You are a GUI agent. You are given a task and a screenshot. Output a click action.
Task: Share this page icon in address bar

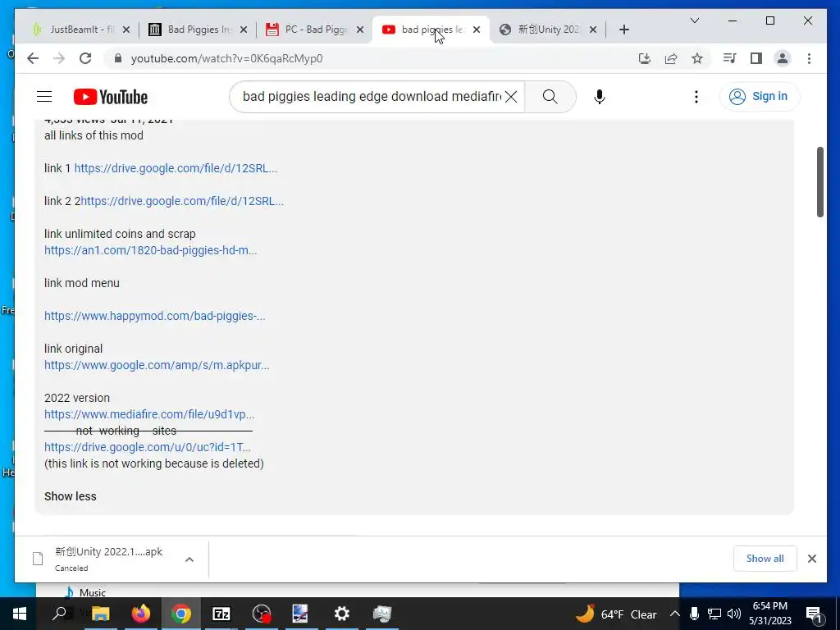pyautogui.click(x=671, y=58)
